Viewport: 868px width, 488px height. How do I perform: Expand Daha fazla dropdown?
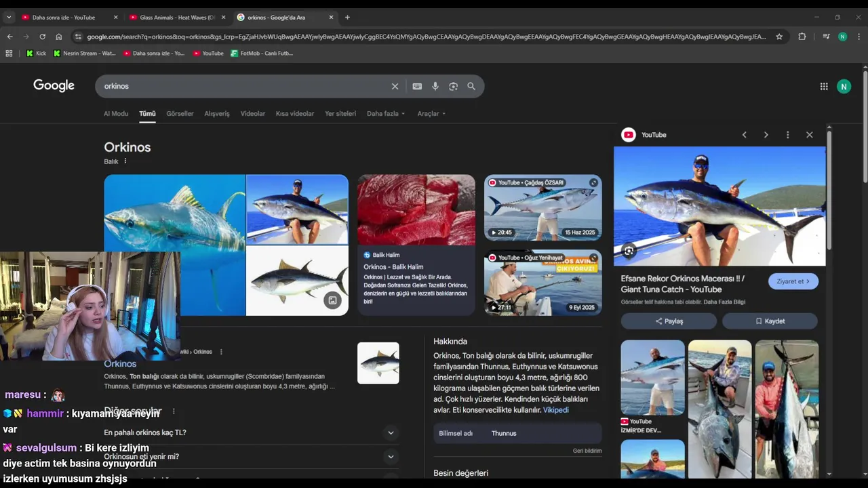click(x=386, y=113)
